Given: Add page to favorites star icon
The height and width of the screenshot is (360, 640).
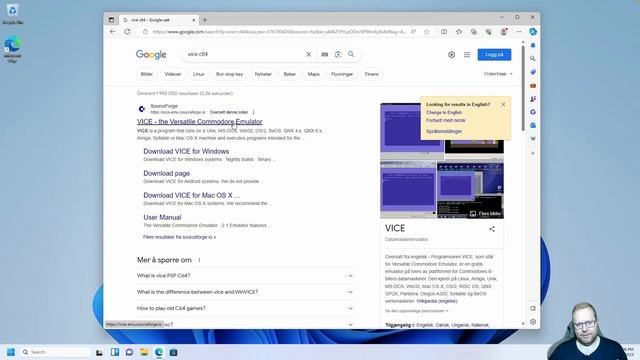Looking at the screenshot, I should tap(427, 32).
